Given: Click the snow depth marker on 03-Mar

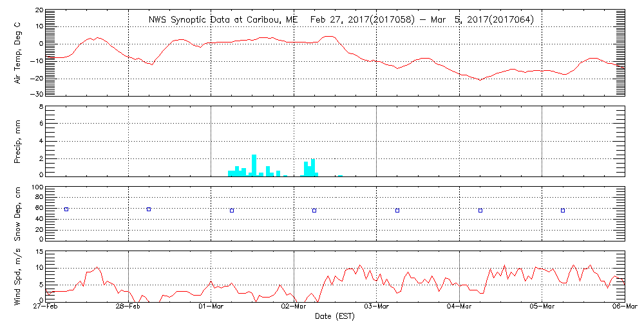Looking at the screenshot, I should [397, 211].
